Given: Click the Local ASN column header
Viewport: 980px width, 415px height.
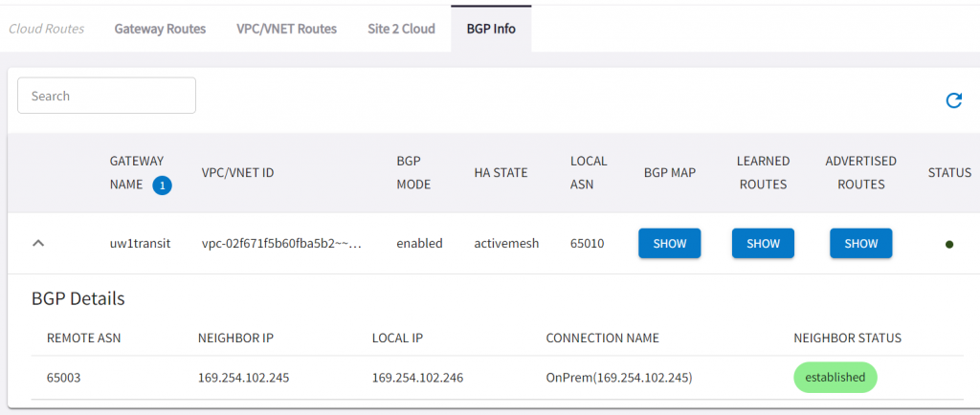Looking at the screenshot, I should (x=589, y=173).
